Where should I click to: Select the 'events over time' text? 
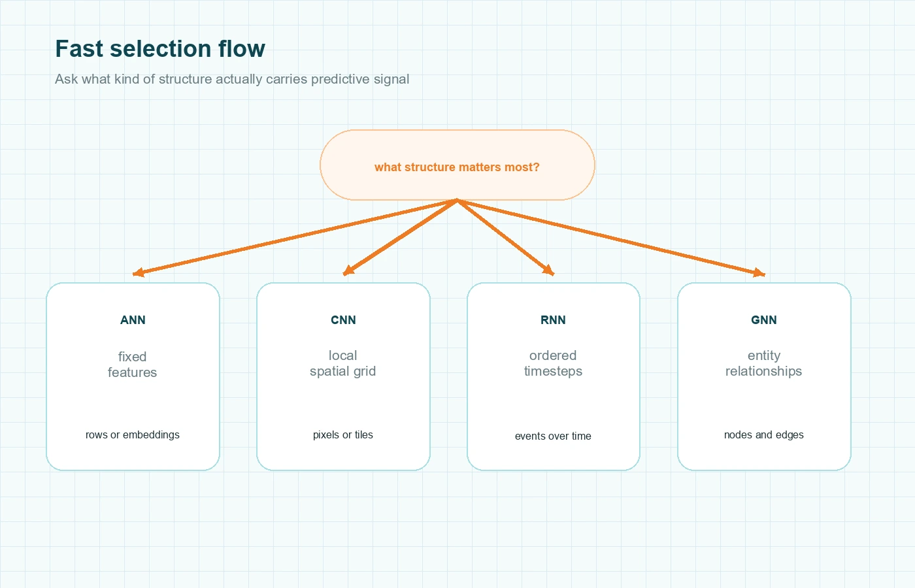(553, 436)
